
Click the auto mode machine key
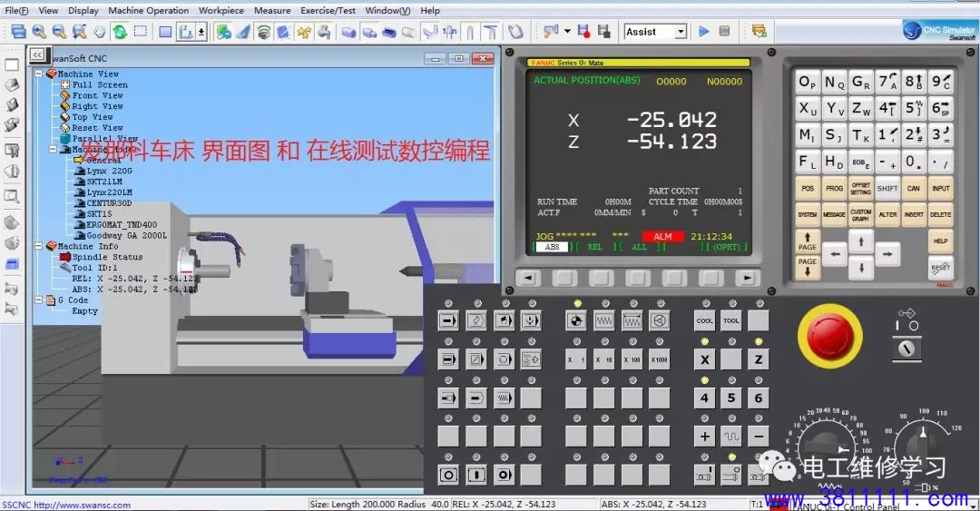point(448,321)
